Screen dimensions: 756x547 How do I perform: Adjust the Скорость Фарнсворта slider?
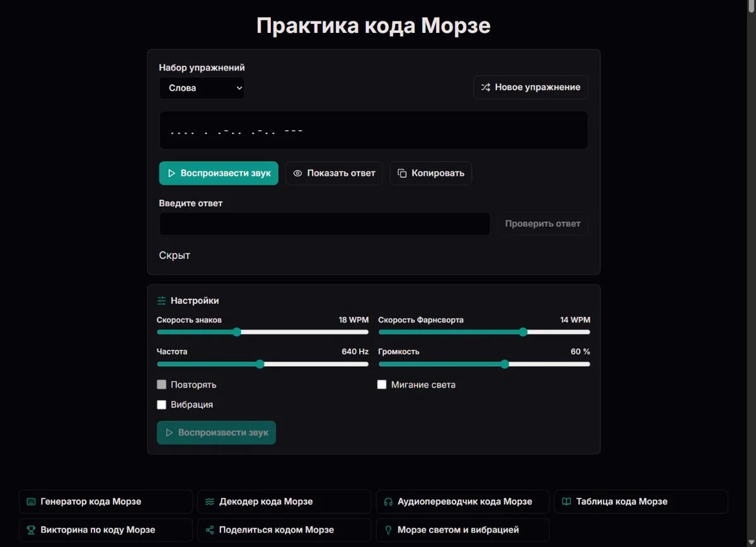click(x=484, y=332)
